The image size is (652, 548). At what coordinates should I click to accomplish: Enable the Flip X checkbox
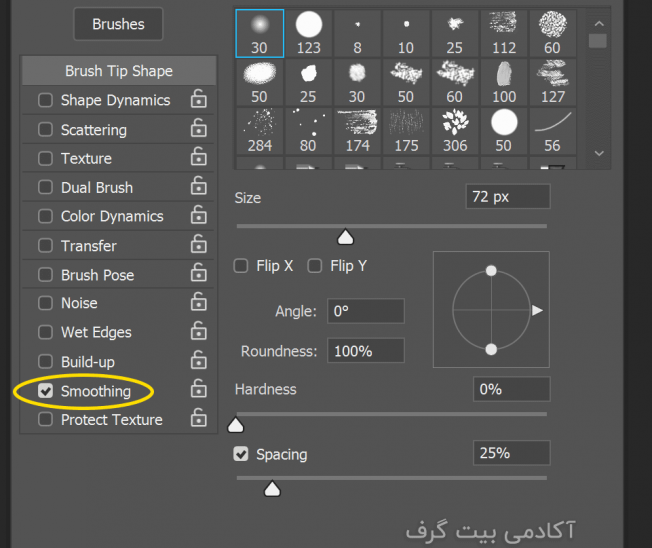pos(241,266)
